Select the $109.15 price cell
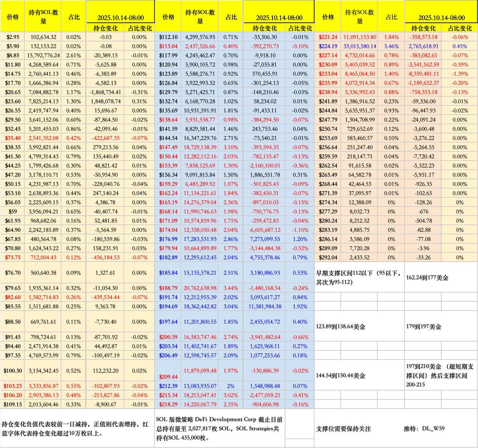The height and width of the screenshot is (448, 478). tap(13, 404)
